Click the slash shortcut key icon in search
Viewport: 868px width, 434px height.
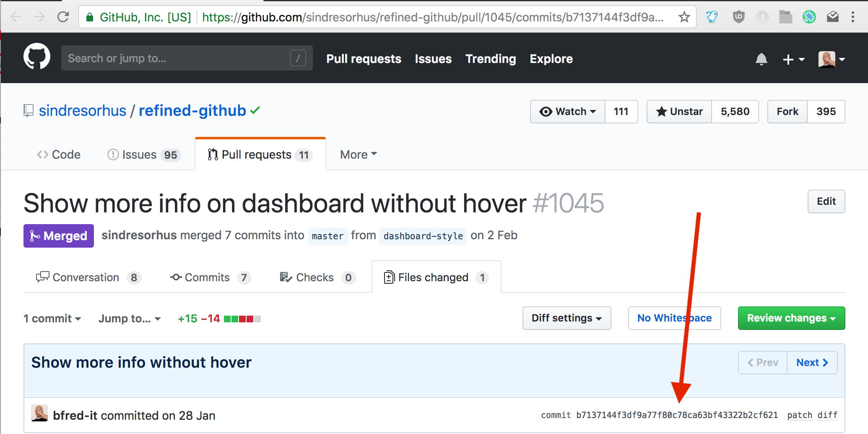click(298, 58)
